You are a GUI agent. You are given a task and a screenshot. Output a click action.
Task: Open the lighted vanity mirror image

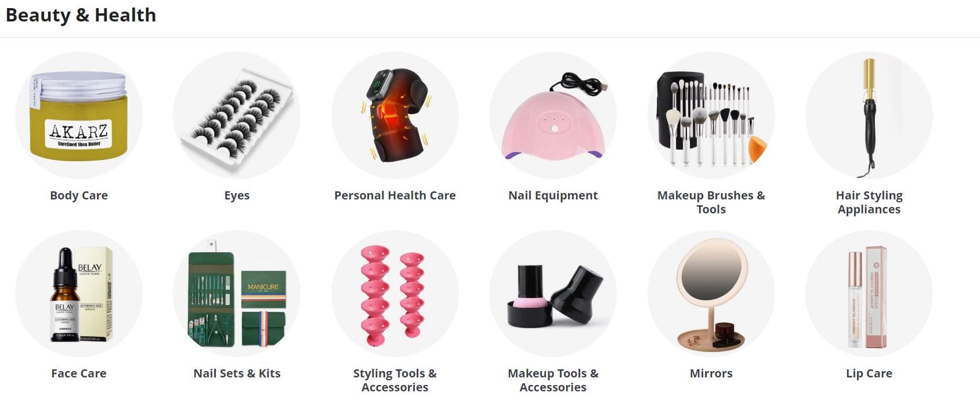point(711,294)
